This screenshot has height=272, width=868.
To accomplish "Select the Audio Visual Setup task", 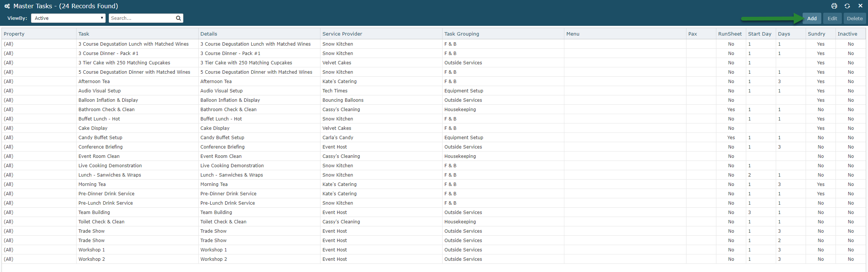I will (x=99, y=91).
